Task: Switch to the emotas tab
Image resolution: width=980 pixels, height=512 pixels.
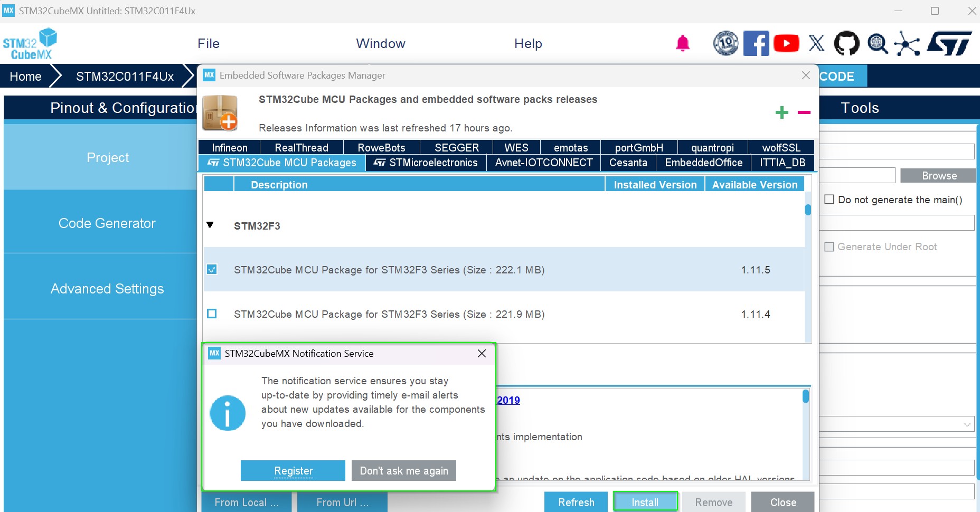Action: click(x=571, y=147)
